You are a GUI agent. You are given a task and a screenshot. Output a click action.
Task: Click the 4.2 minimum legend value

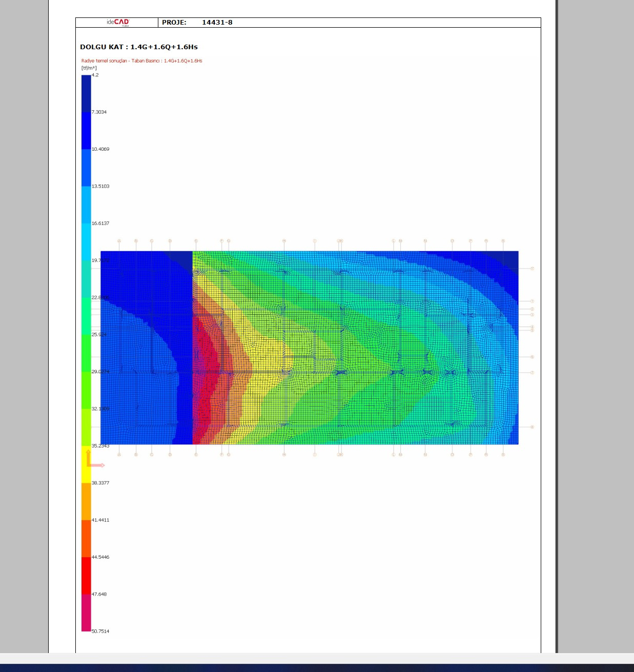[95, 75]
